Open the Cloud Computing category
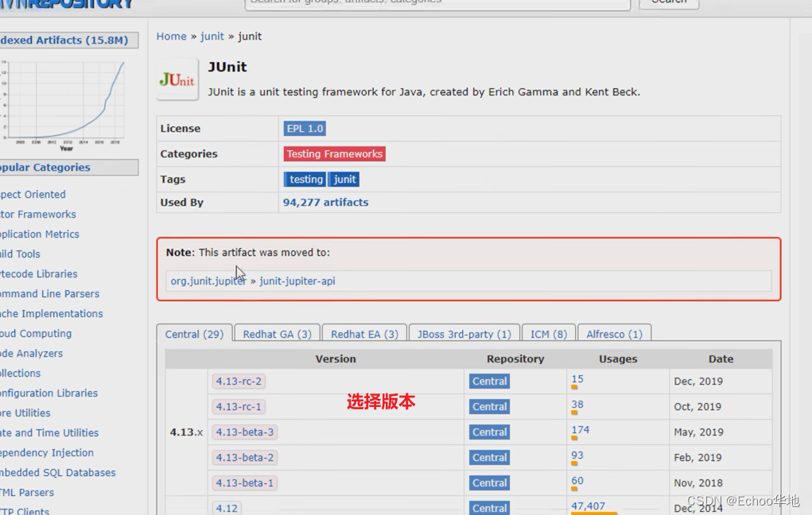The width and height of the screenshot is (812, 515). pyautogui.click(x=36, y=334)
